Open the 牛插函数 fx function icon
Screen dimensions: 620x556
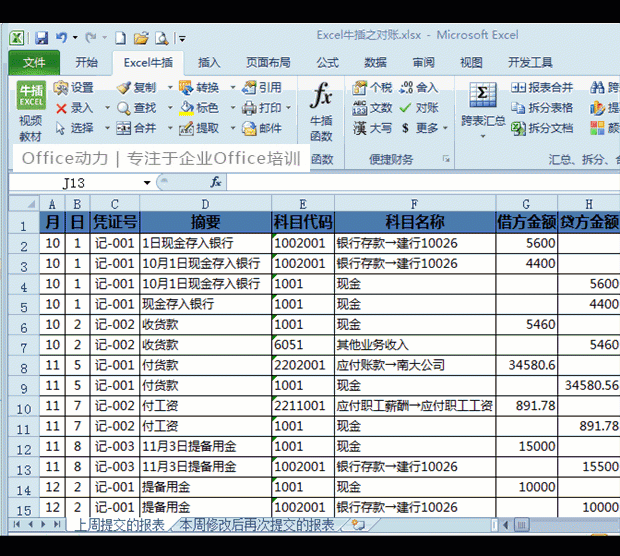tap(321, 96)
